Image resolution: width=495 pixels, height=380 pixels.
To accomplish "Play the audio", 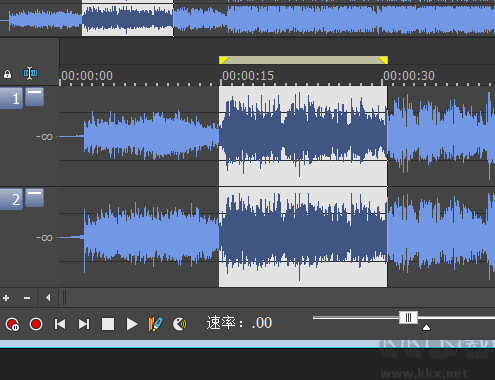I will coord(132,324).
